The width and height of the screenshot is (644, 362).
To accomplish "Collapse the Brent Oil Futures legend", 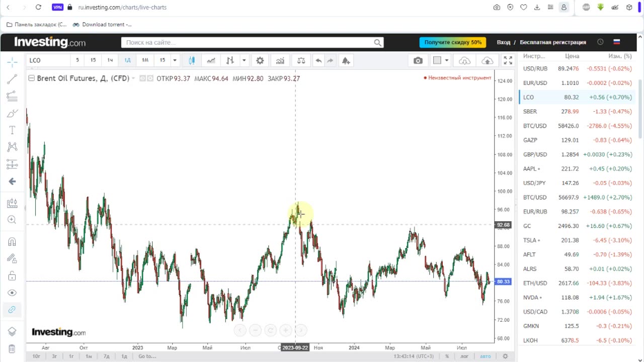I will [31, 78].
